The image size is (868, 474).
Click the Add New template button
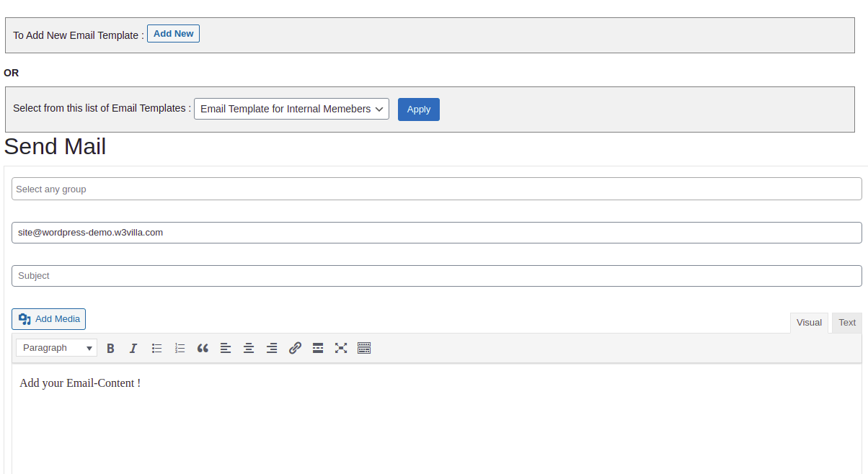[173, 34]
